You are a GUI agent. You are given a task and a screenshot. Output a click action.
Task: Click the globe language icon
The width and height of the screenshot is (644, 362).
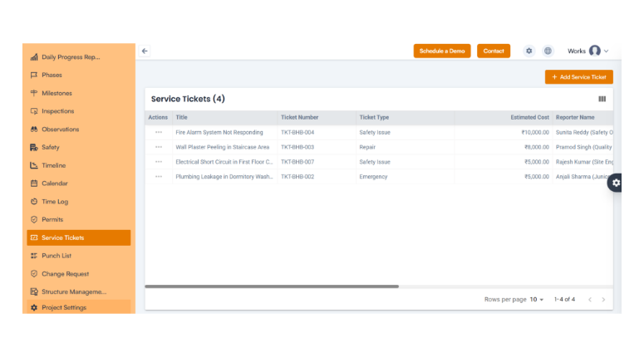(x=548, y=51)
